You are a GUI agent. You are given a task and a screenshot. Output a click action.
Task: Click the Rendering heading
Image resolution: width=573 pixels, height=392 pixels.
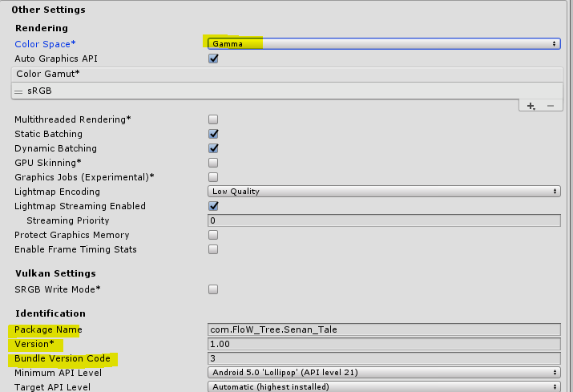(x=42, y=28)
